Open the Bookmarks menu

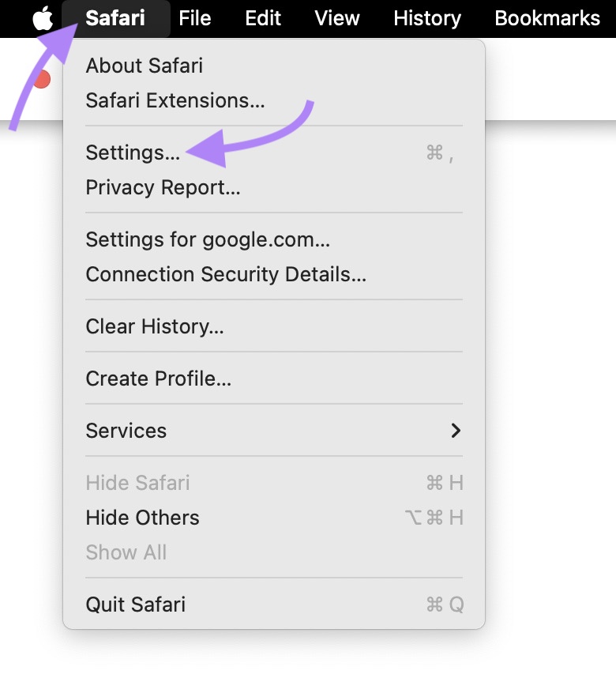point(547,17)
